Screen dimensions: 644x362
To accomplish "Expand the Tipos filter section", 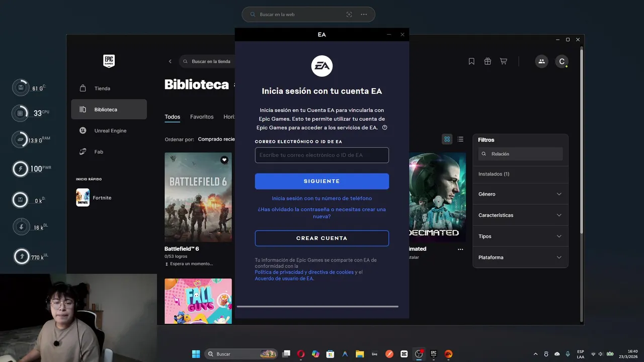I will pos(520,236).
